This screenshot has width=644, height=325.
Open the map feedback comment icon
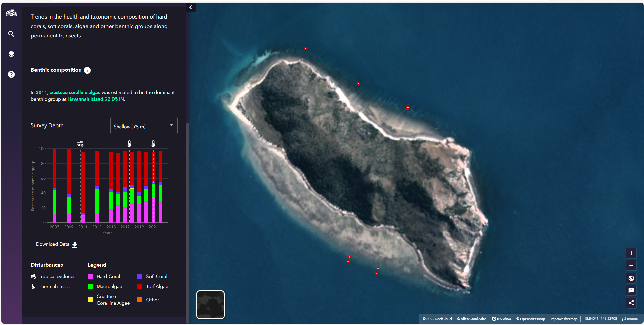(x=631, y=290)
